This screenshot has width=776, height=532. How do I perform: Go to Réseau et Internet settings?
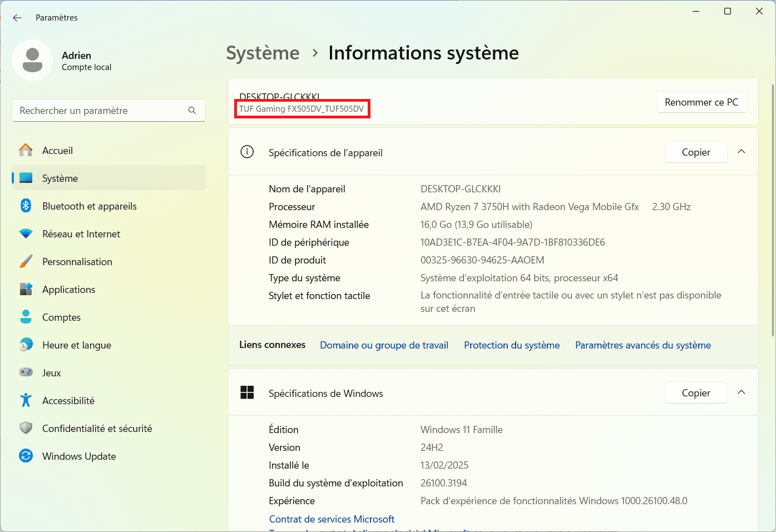[109, 234]
